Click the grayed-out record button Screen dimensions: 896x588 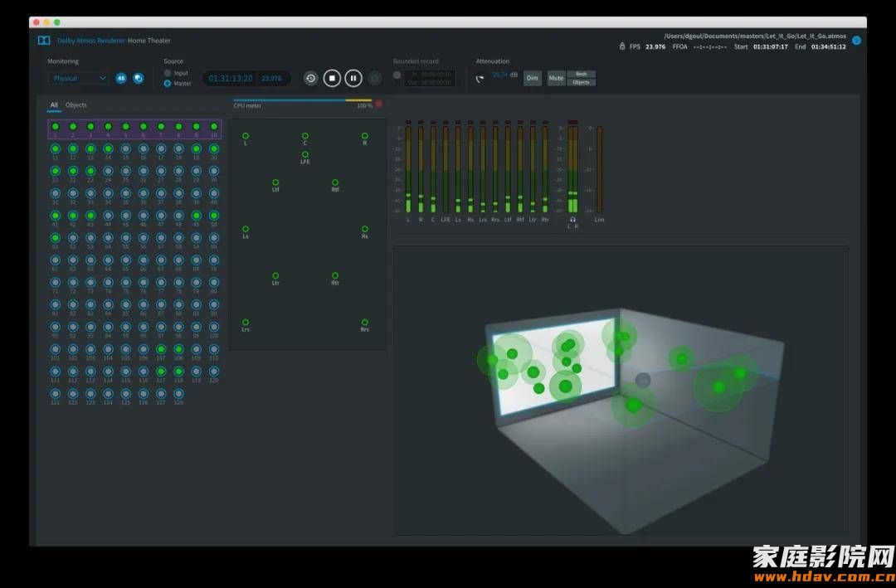[375, 78]
